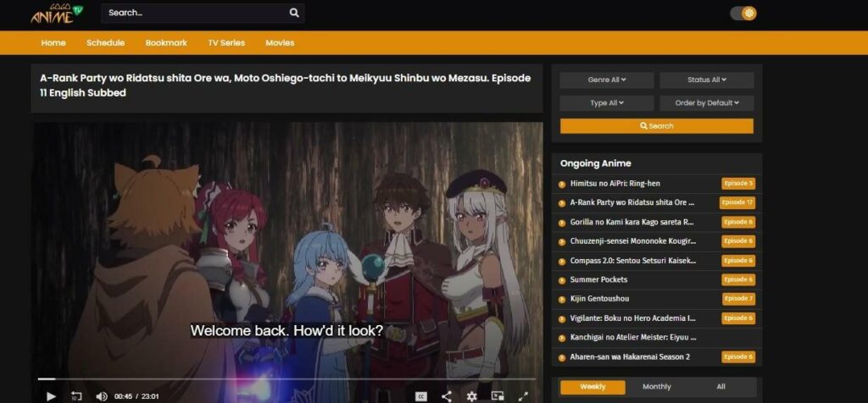Open Chuuzenji-sensei Mononoke Kougiroku link

(x=633, y=241)
